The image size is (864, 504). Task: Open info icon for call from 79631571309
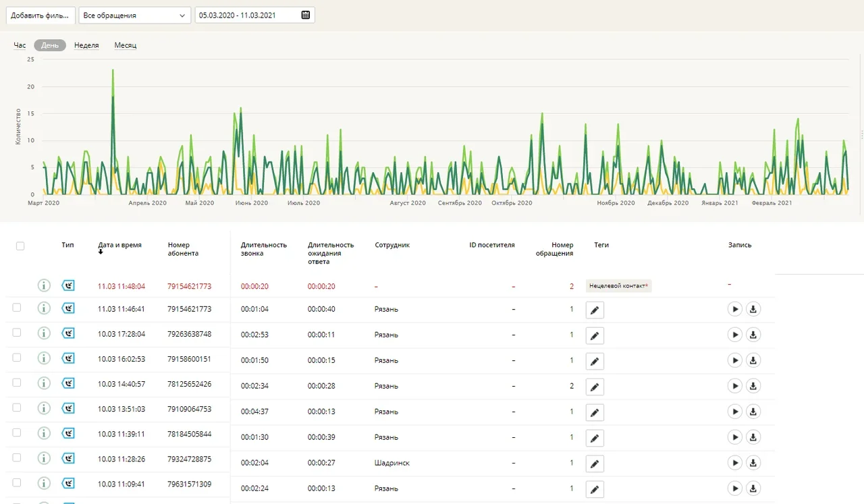(44, 483)
